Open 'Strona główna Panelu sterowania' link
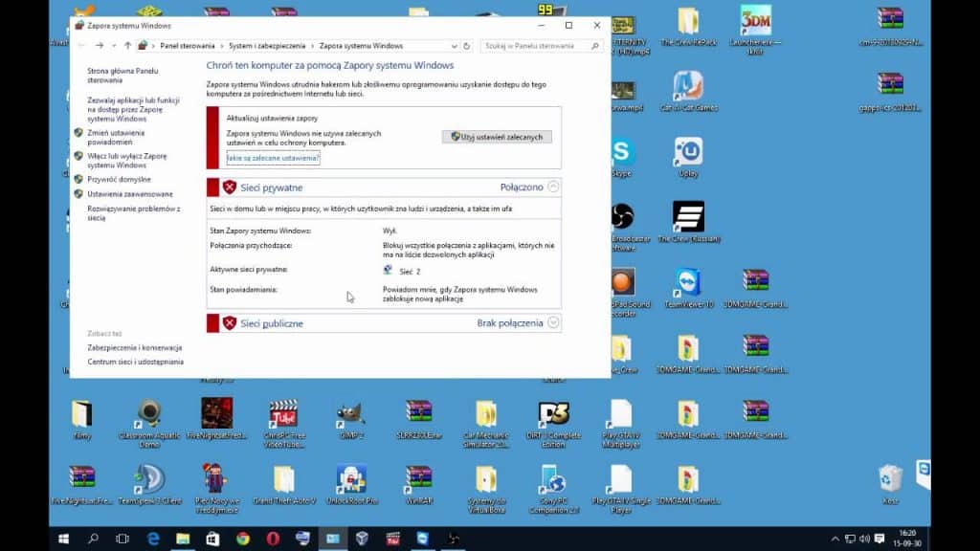 (122, 76)
